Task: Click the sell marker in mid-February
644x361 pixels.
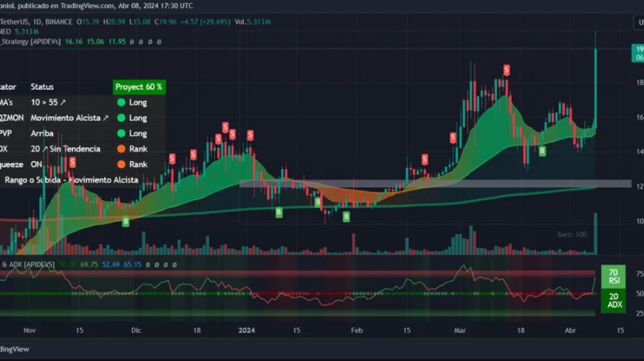Action: [425, 160]
